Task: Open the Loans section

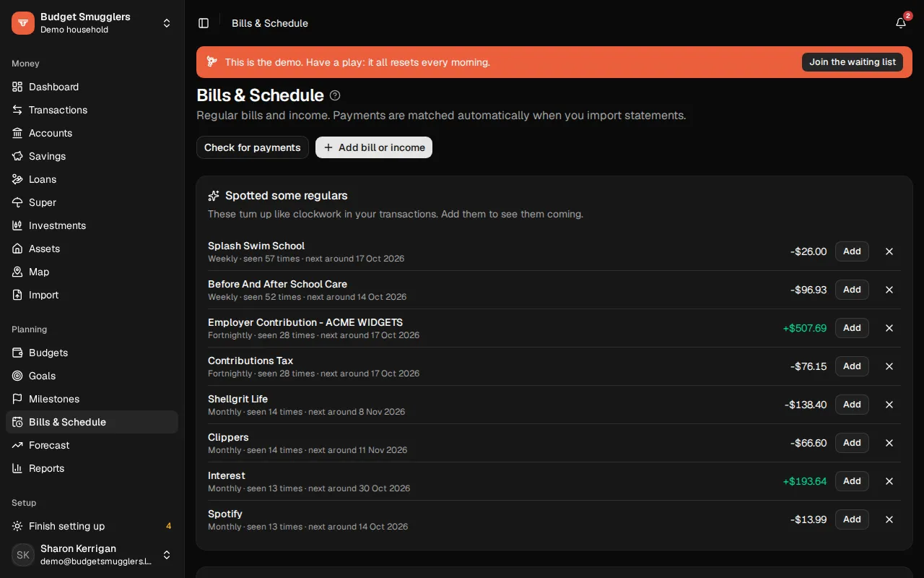Action: (x=92, y=179)
